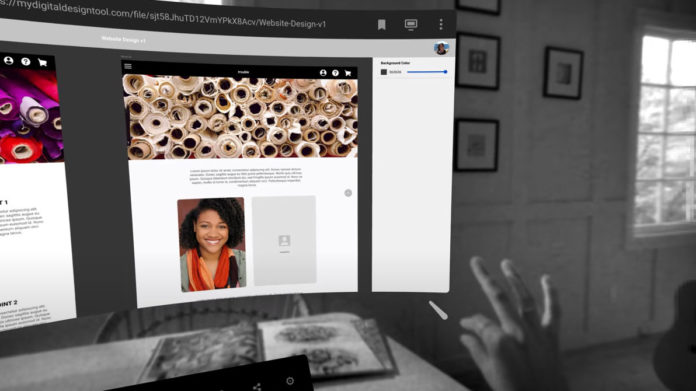Viewport: 696px width, 391px height.
Task: Click the color hex value field
Action: tap(395, 72)
